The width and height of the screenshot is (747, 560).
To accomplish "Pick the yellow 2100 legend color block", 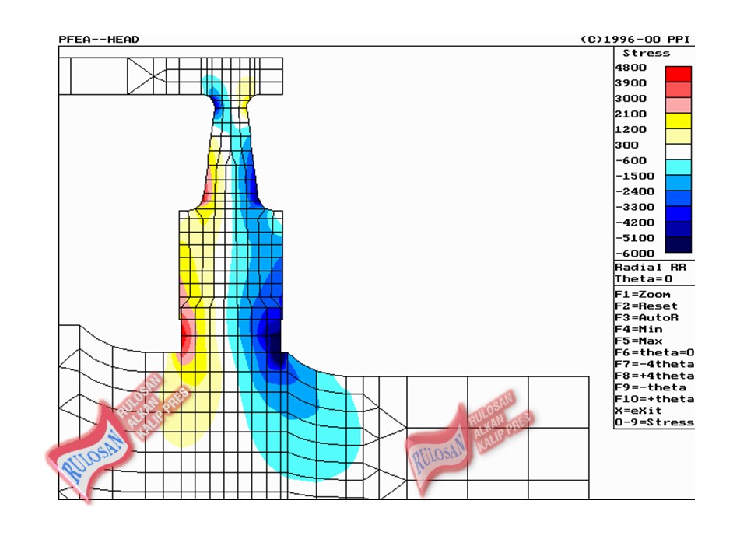I will [678, 121].
